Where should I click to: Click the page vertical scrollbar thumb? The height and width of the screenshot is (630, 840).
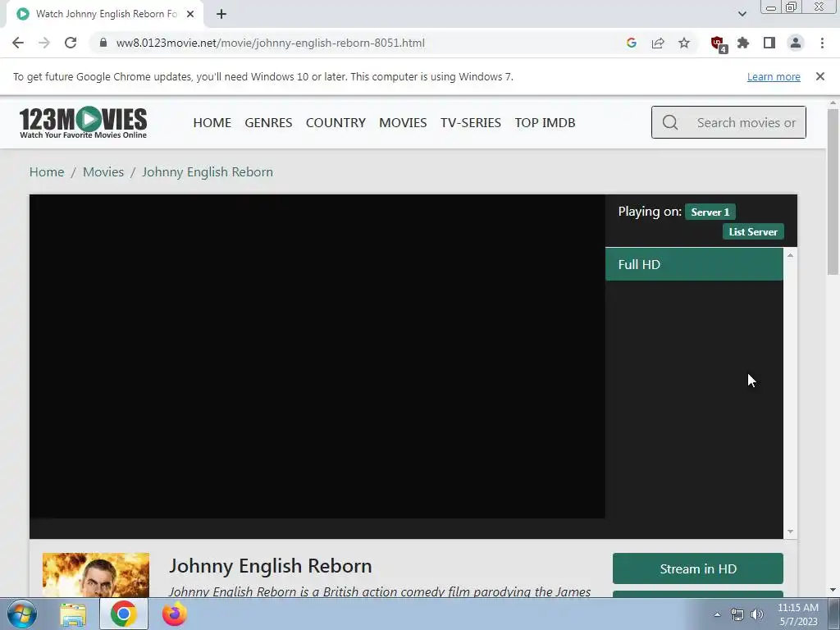pyautogui.click(x=833, y=191)
